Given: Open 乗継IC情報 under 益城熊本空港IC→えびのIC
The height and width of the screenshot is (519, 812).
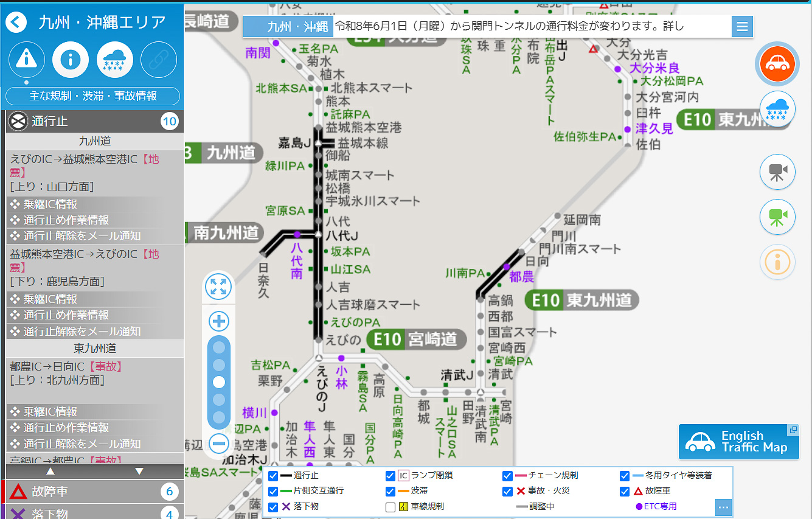Looking at the screenshot, I should (x=95, y=299).
